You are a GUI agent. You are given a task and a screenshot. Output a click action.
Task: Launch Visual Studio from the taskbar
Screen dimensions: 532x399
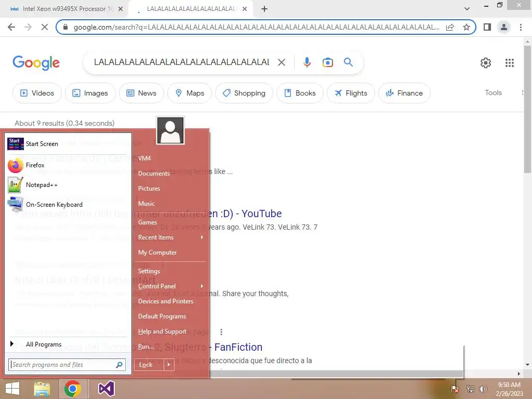[x=106, y=389]
